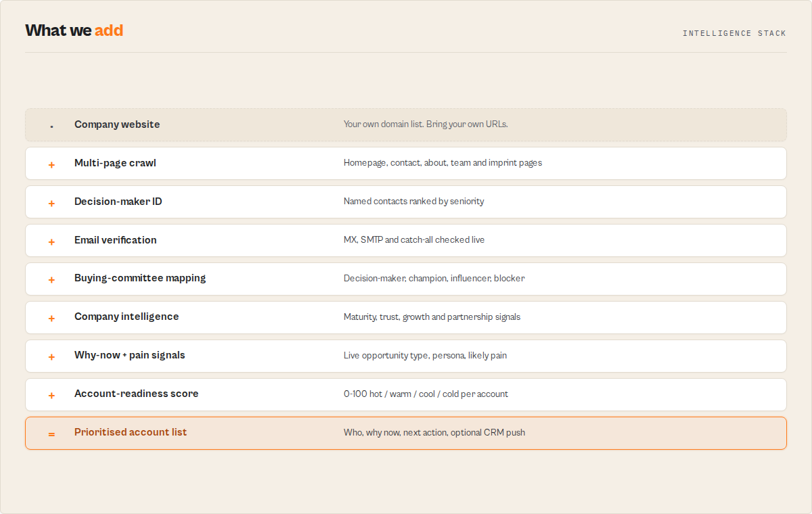Select the 'Why-now + pain signals' row title
This screenshot has width=812, height=514.
coord(130,355)
